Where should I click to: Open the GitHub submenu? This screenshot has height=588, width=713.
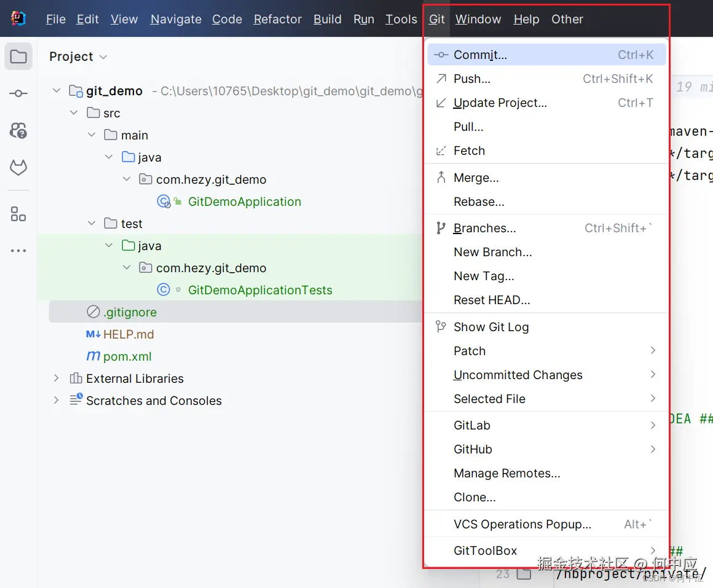546,449
